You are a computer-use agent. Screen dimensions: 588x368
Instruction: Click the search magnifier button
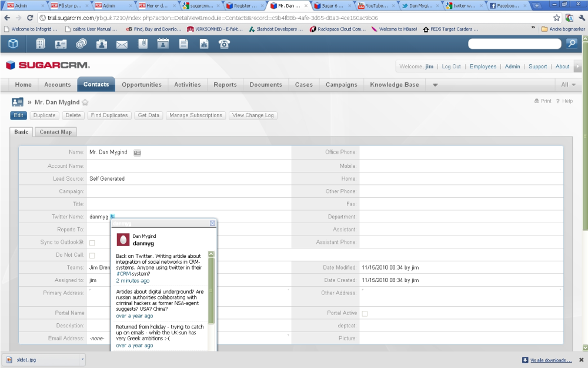572,44
